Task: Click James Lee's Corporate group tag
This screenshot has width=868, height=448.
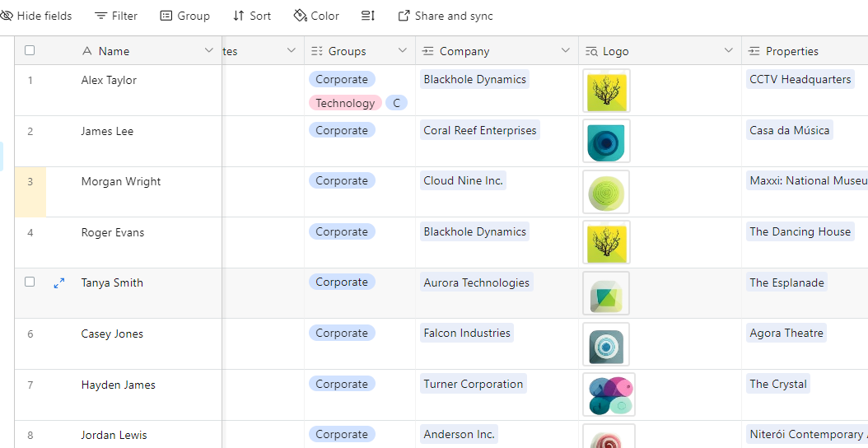Action: coord(342,130)
